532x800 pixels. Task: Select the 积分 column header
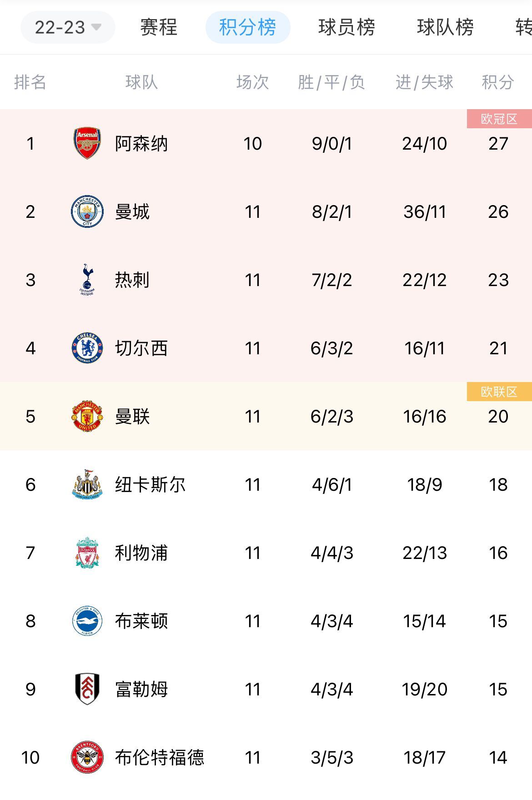pyautogui.click(x=498, y=82)
